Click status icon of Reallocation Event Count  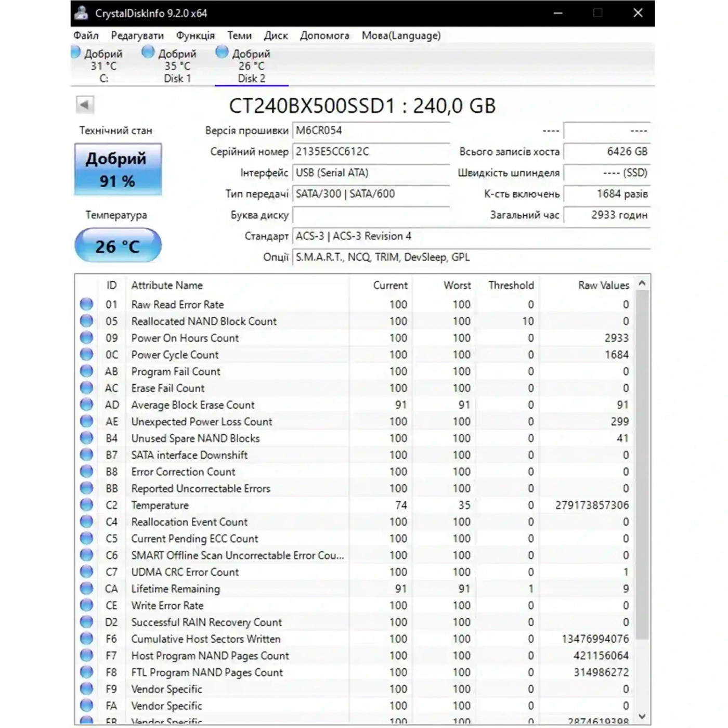click(86, 522)
